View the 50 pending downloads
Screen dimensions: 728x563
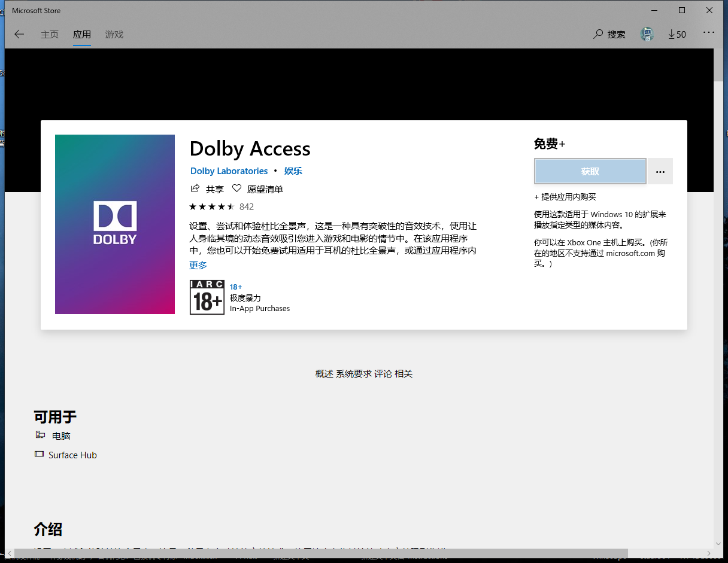point(677,34)
